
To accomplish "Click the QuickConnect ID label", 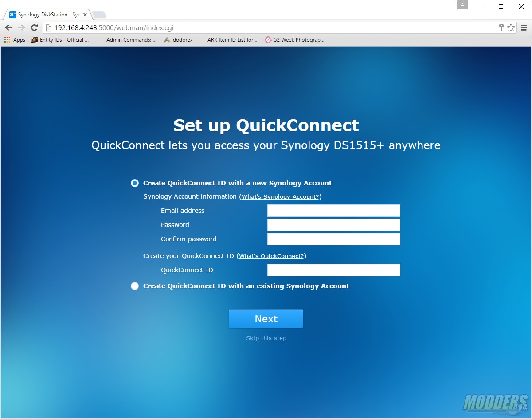I will pos(187,270).
